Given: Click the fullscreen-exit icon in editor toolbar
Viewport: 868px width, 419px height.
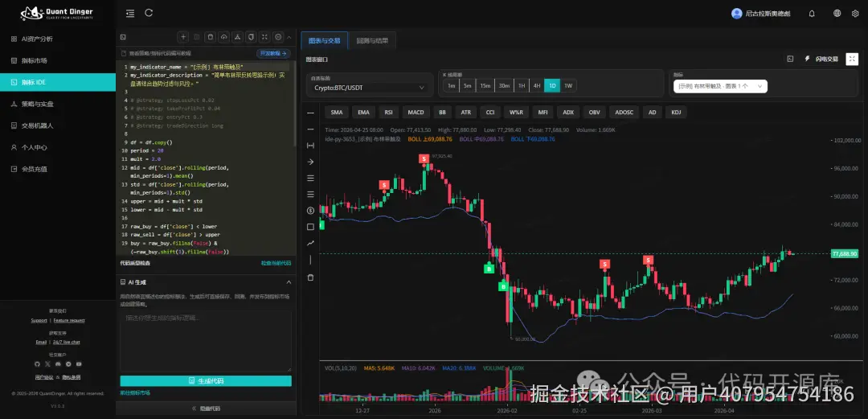Looking at the screenshot, I should [x=264, y=37].
